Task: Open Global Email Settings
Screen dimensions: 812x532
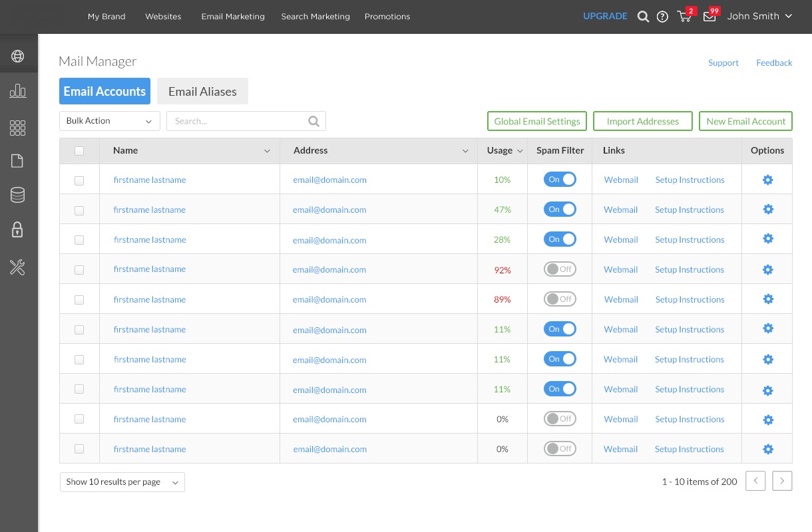Action: [537, 121]
